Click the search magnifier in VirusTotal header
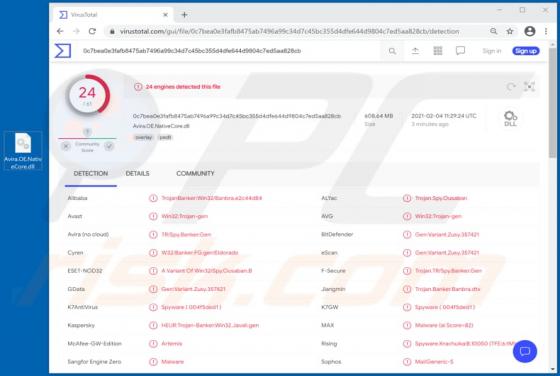 pos(392,51)
